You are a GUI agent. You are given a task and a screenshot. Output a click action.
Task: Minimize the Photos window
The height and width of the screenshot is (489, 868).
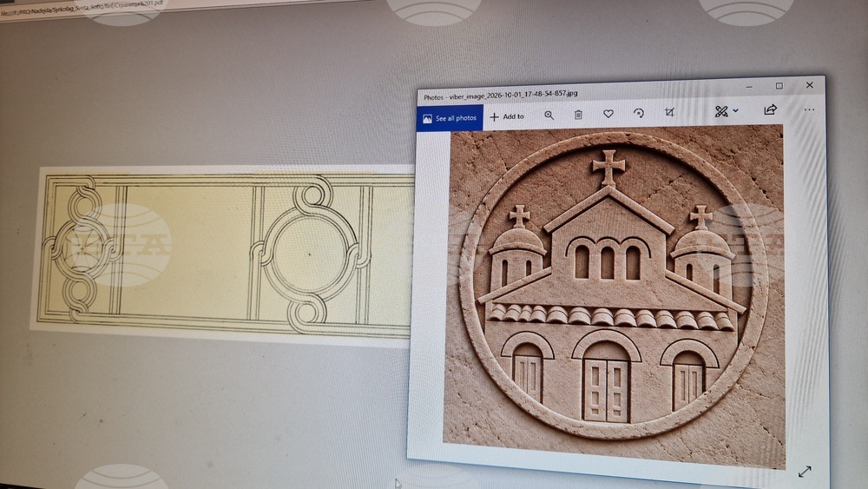(749, 86)
